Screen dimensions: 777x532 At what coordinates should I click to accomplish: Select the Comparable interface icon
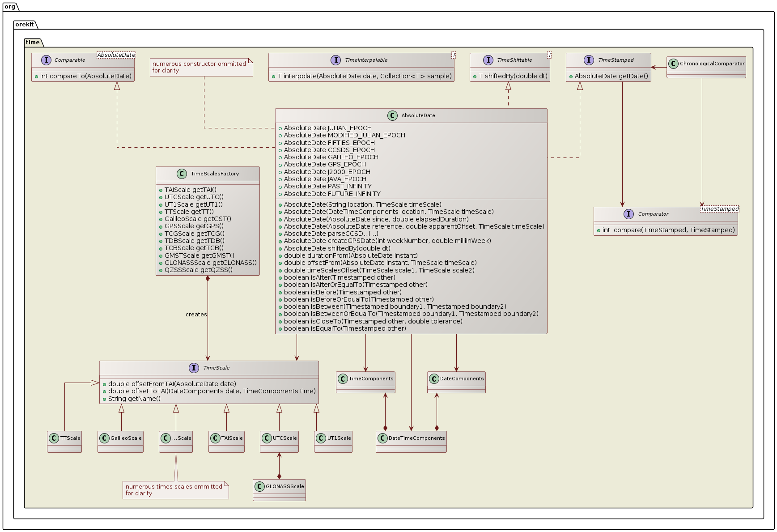click(x=47, y=60)
